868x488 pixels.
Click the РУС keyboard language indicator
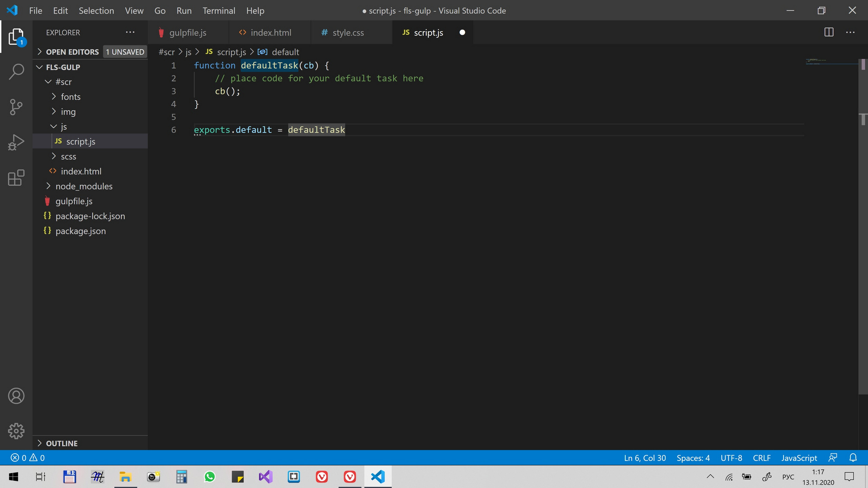(788, 477)
